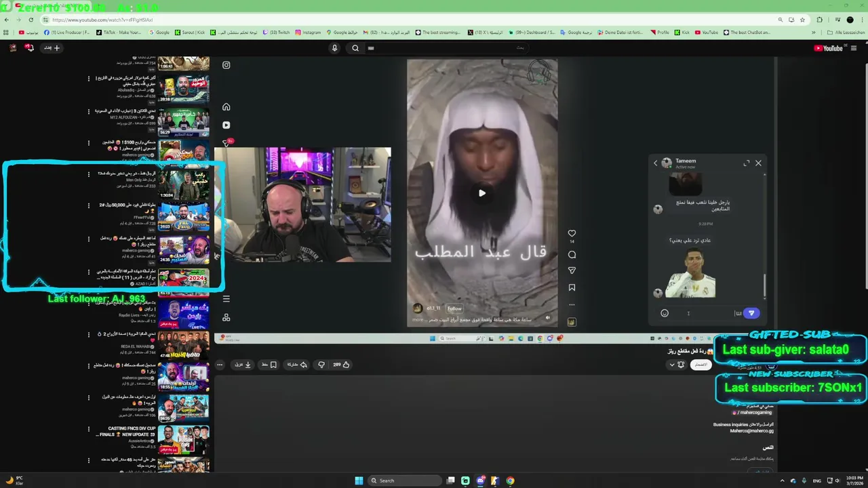Go back with the browser back arrow
868x488 pixels.
[7, 20]
